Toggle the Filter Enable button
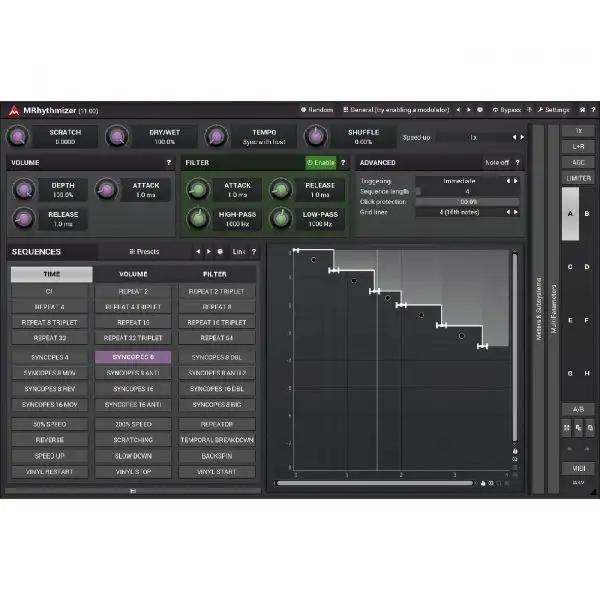The width and height of the screenshot is (600, 600). (x=321, y=162)
